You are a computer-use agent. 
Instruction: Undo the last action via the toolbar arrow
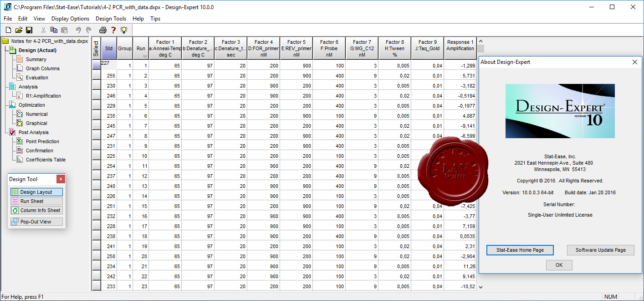point(78,30)
